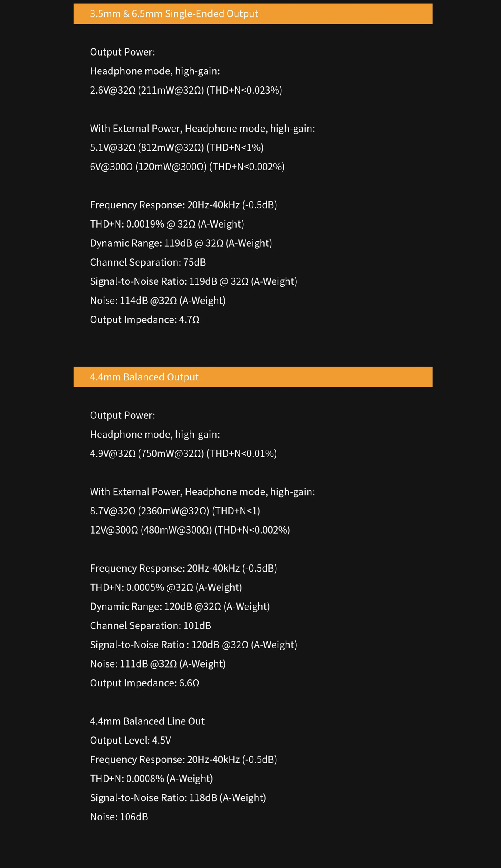The image size is (501, 868).
Task: Select "Channel Separation: 101dB" text
Action: [x=150, y=626]
